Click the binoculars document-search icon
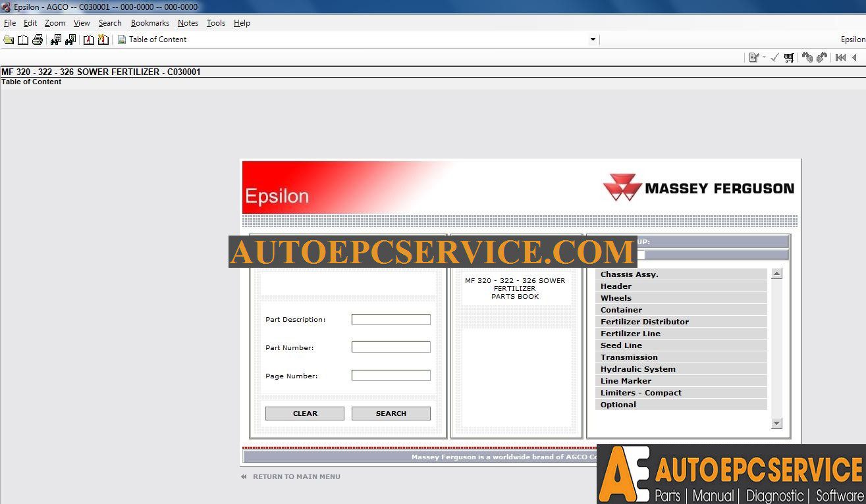 pos(70,39)
